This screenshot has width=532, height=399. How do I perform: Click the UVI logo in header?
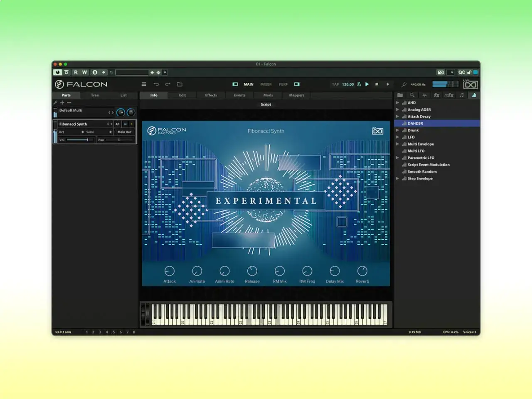pos(470,84)
